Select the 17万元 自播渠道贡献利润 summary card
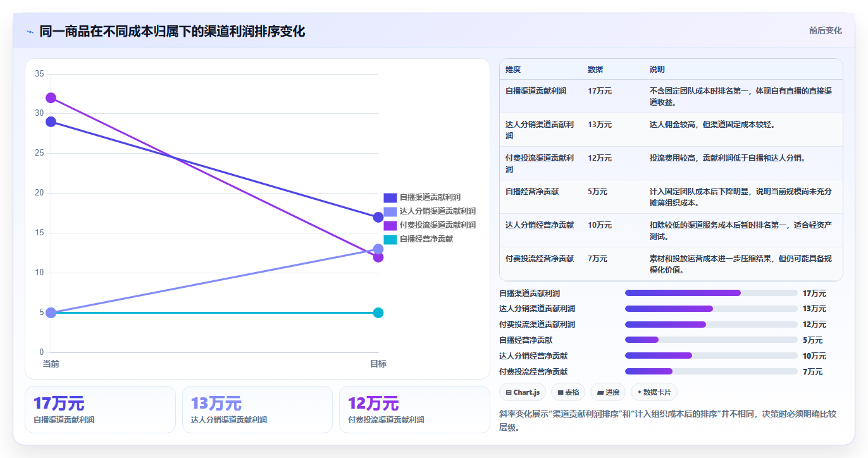Screen dimensions: 868x458 (x=100, y=409)
